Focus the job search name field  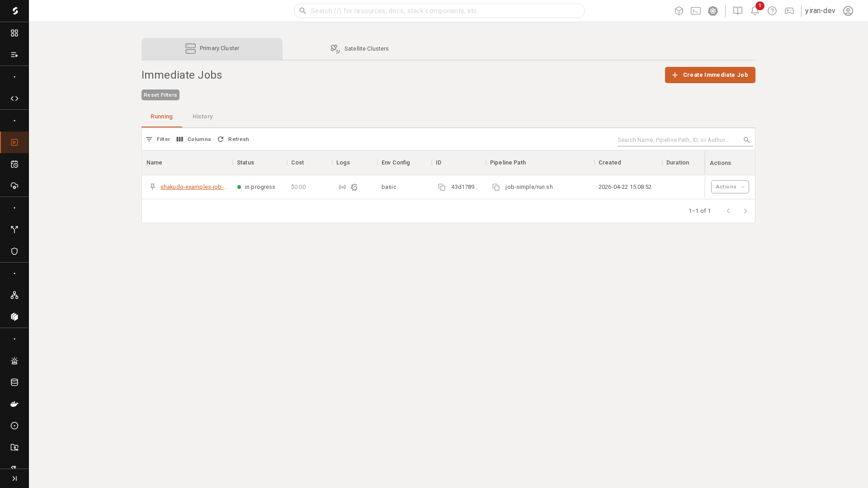(678, 140)
